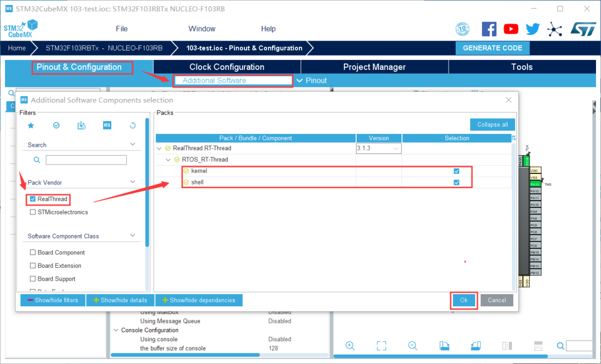Open the Pinout dropdown menu

(312, 81)
